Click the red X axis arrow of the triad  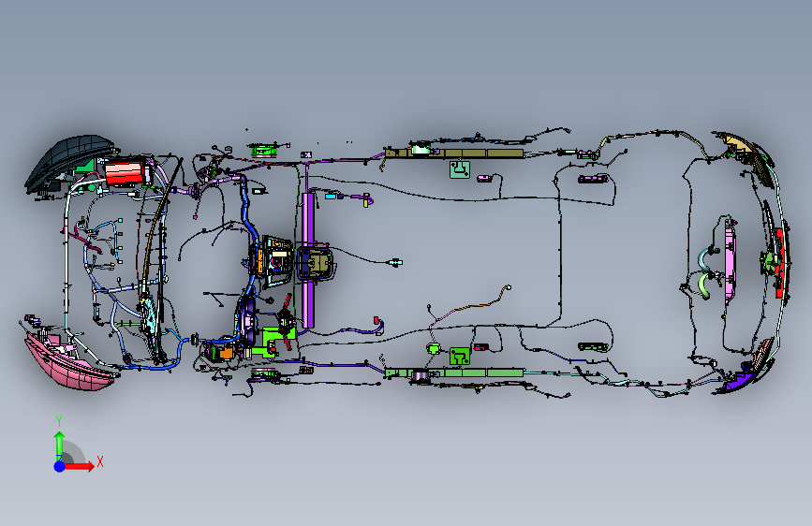tap(81, 466)
